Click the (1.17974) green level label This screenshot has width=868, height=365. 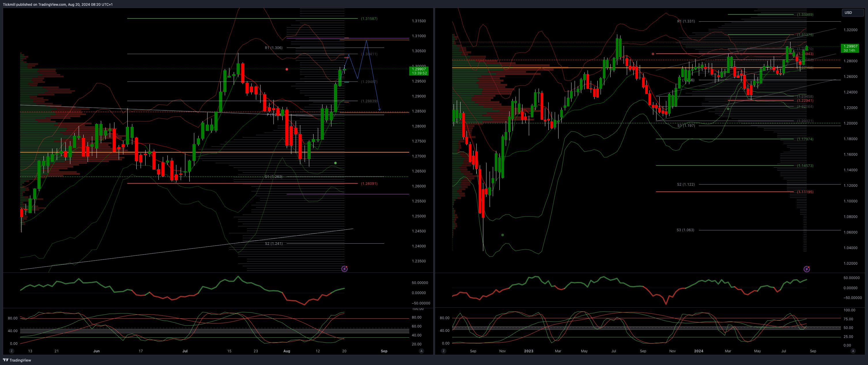[805, 139]
